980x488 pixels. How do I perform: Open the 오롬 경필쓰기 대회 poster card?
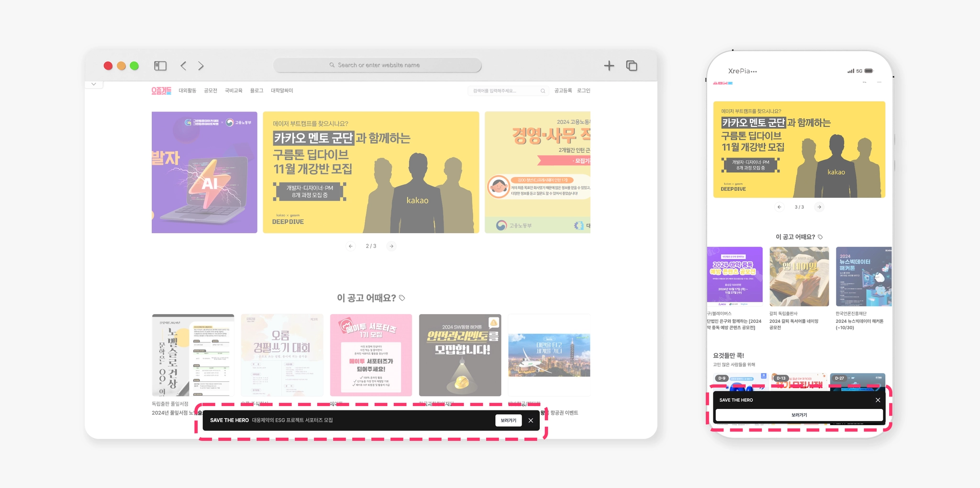[282, 355]
